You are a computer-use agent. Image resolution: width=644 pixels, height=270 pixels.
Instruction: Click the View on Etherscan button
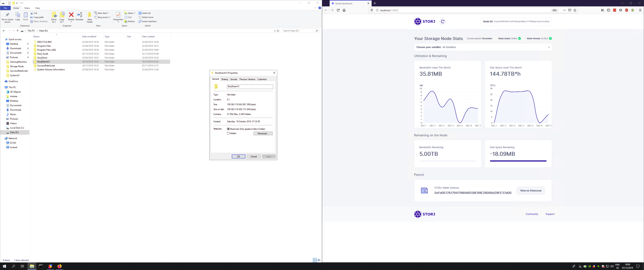coord(531,191)
